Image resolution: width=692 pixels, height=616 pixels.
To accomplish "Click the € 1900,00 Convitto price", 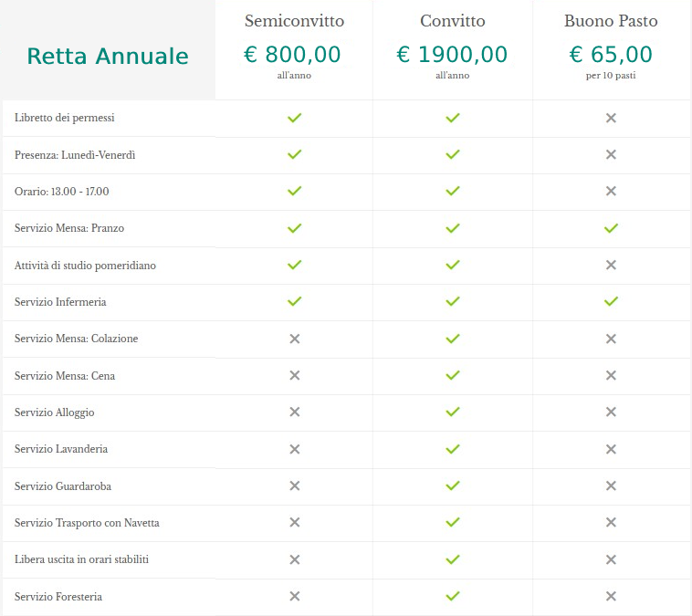I will (x=452, y=54).
